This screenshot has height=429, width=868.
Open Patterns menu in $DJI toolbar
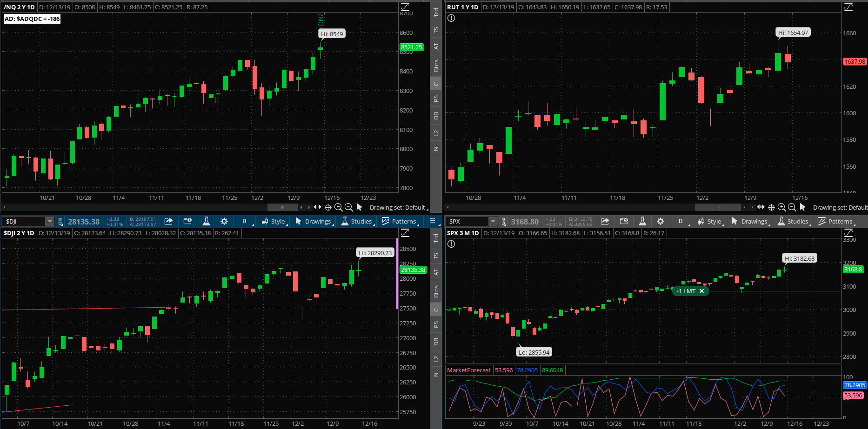[400, 221]
